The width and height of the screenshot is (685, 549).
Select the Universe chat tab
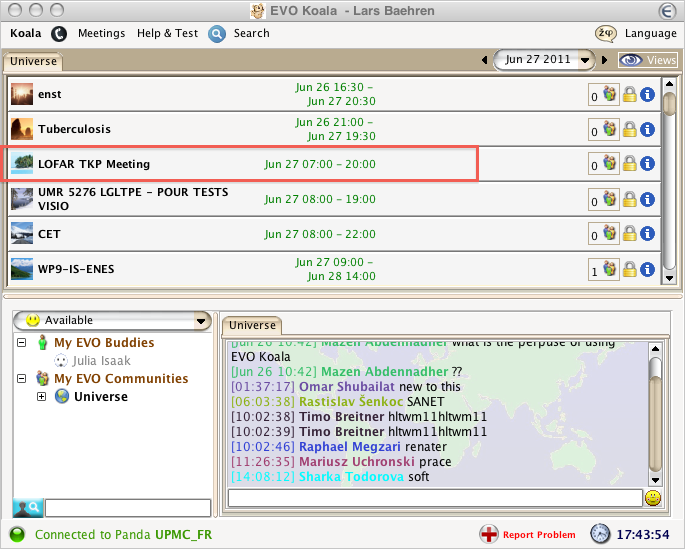252,325
